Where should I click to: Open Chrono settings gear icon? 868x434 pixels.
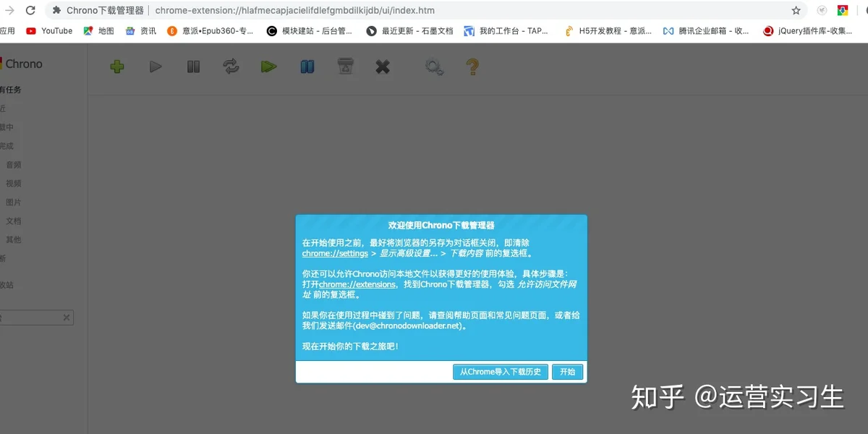[x=434, y=67]
